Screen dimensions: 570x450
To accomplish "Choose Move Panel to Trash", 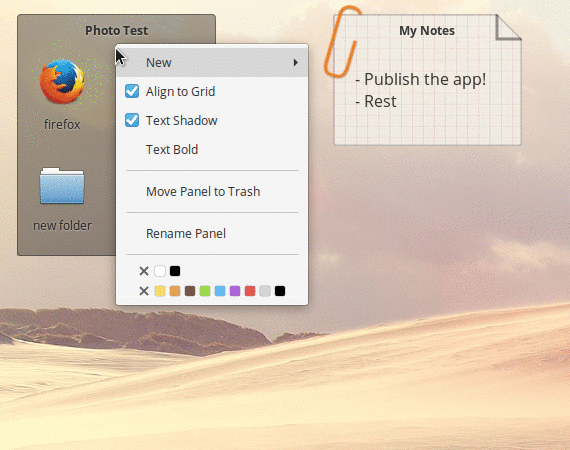I will pos(203,192).
